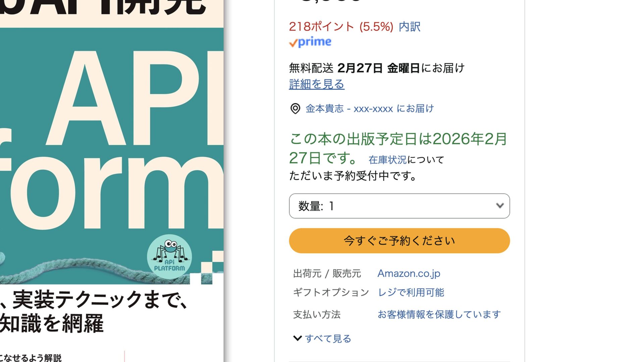The image size is (644, 362).
Task: Click the quantity dropdown arrow
Action: tap(500, 205)
